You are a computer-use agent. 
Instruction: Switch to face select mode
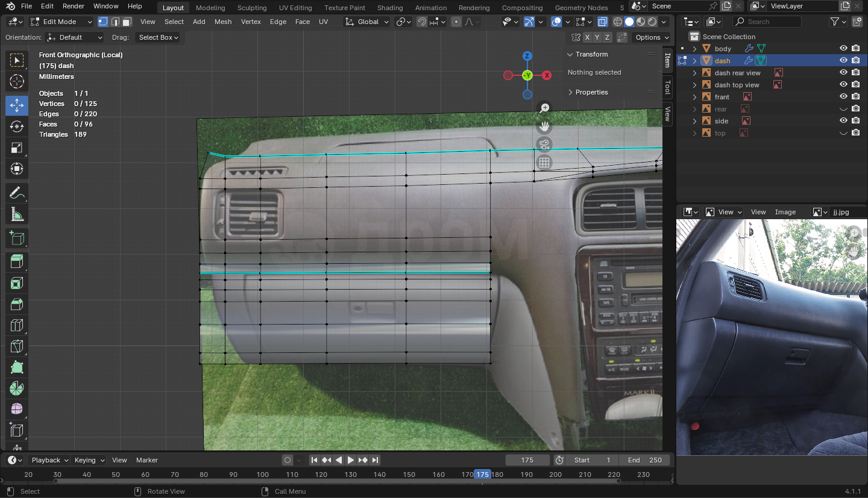[127, 22]
